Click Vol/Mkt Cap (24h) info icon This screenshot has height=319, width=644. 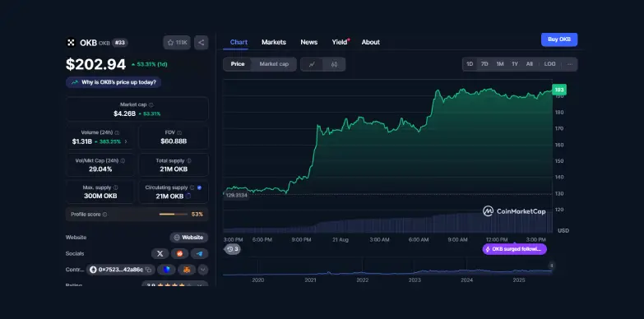(x=123, y=161)
